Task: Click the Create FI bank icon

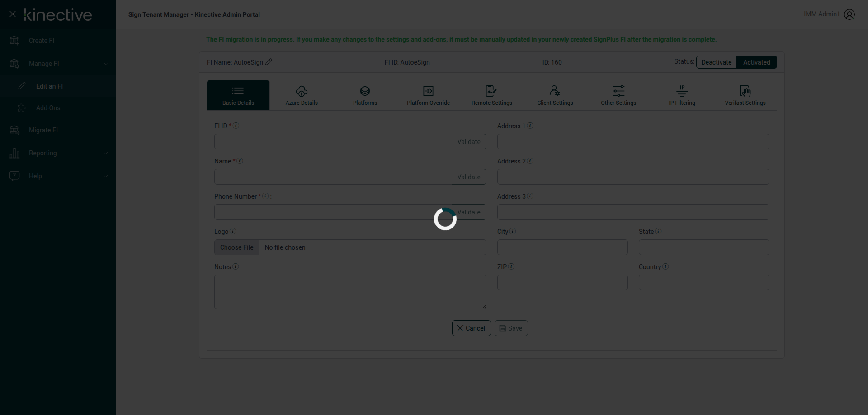Action: pos(14,41)
